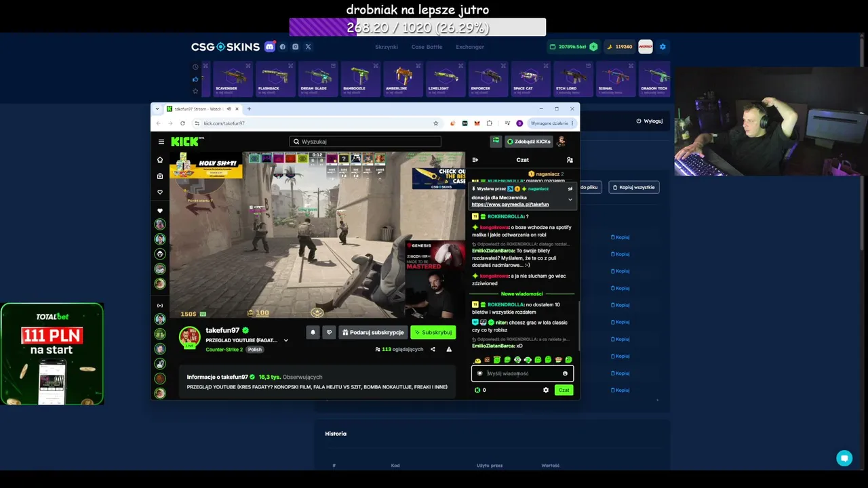Toggle notification bell for takefun97
868x488 pixels.
coord(313,332)
